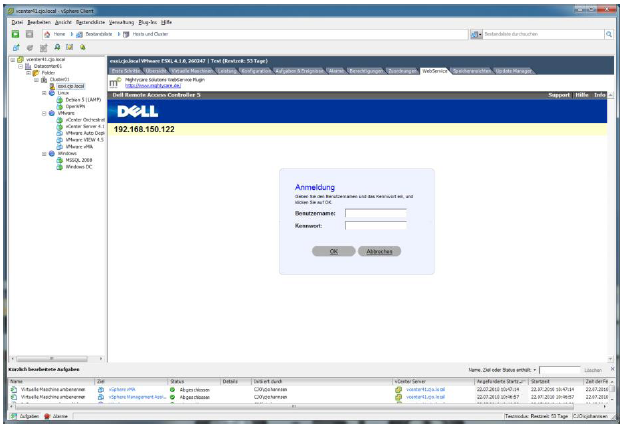623x427 pixels.
Task: Click the Bestandsliste durchsuchen search field
Action: (x=543, y=35)
